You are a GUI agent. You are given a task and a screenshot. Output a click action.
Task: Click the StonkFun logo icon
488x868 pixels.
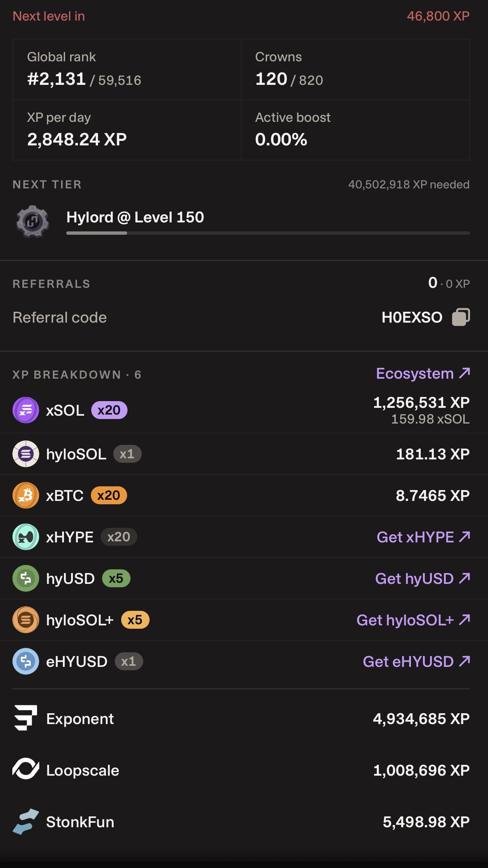coord(26,821)
